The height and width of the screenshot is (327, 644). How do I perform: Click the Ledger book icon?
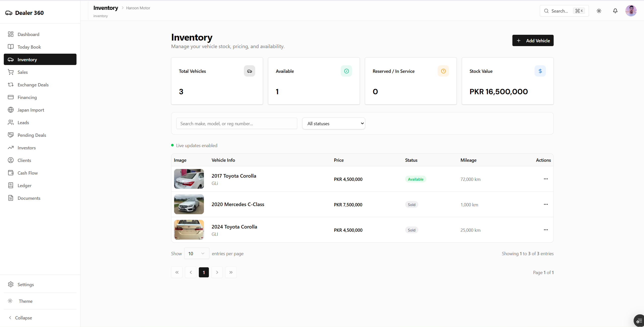(x=11, y=185)
